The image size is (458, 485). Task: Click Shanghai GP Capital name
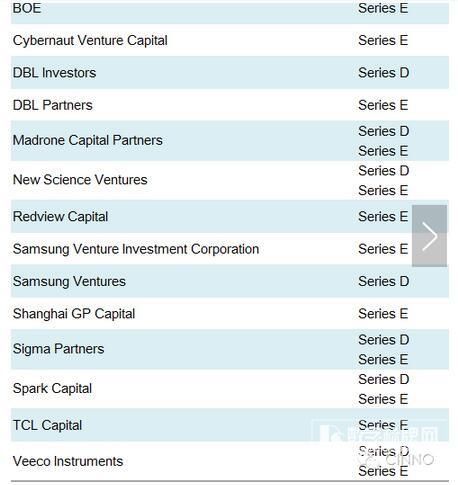74,314
